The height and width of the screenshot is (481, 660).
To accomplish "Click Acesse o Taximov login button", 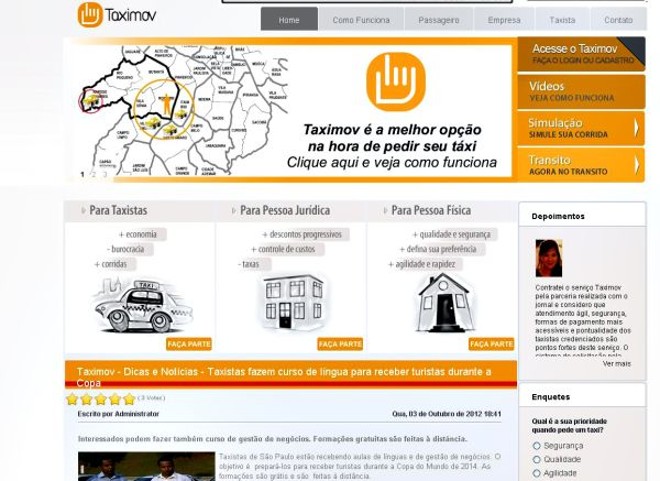I will tap(581, 54).
